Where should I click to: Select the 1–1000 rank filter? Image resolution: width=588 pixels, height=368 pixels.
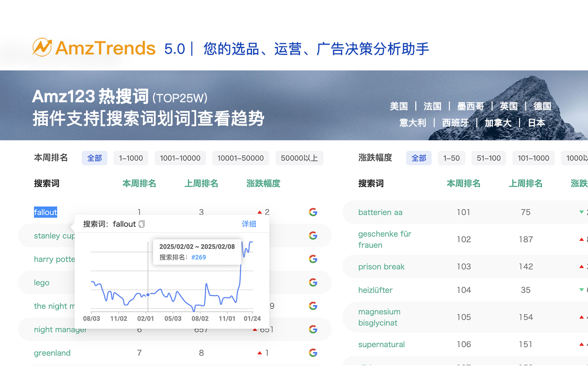pos(131,158)
